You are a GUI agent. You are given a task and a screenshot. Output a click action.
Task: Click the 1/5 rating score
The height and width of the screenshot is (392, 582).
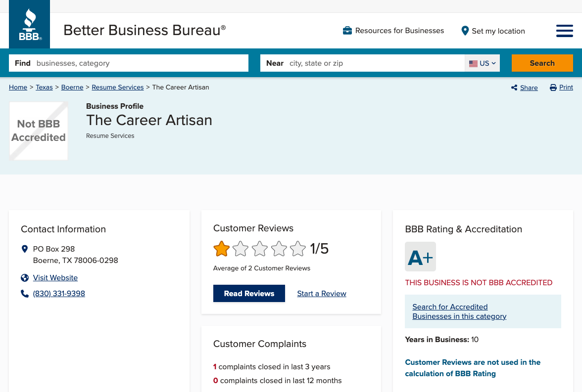[319, 249]
